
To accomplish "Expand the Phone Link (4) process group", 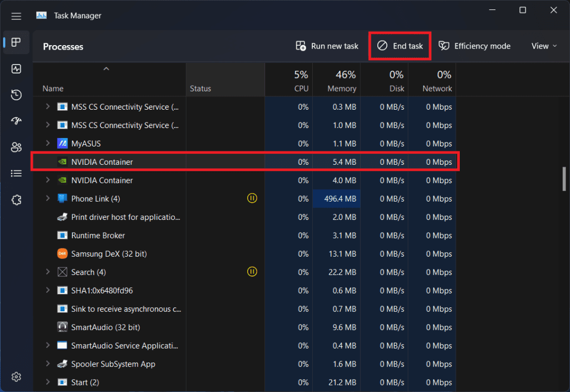I will coord(47,198).
